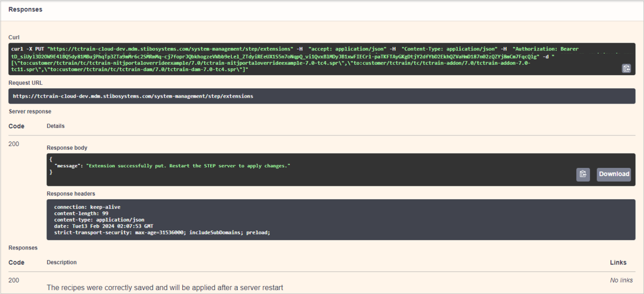Click the Description column header
The width and height of the screenshot is (644, 294).
point(61,262)
